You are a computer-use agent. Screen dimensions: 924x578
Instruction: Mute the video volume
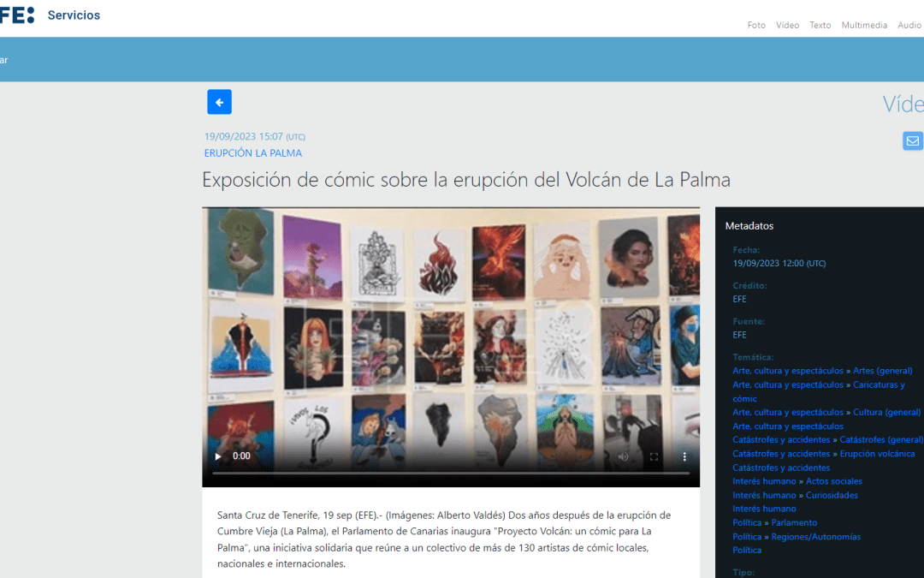click(x=624, y=456)
